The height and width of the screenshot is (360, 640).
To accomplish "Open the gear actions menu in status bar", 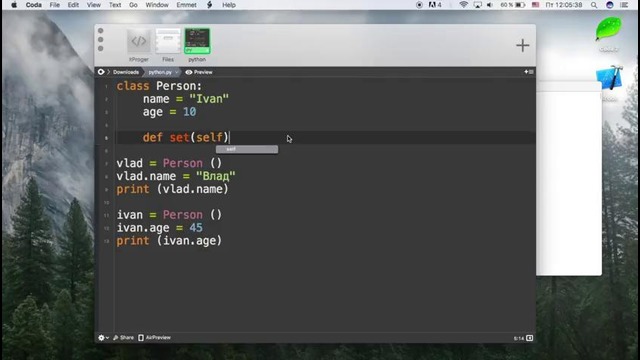I will click(103, 338).
